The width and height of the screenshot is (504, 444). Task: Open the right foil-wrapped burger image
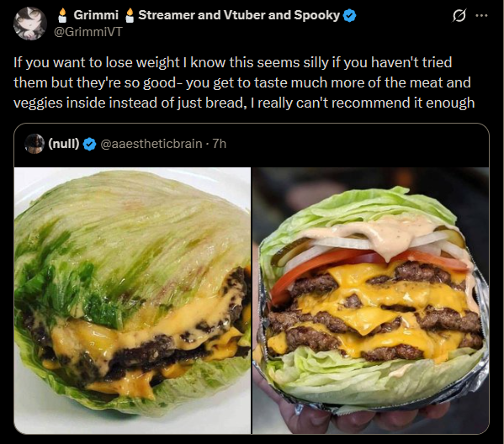(370, 301)
